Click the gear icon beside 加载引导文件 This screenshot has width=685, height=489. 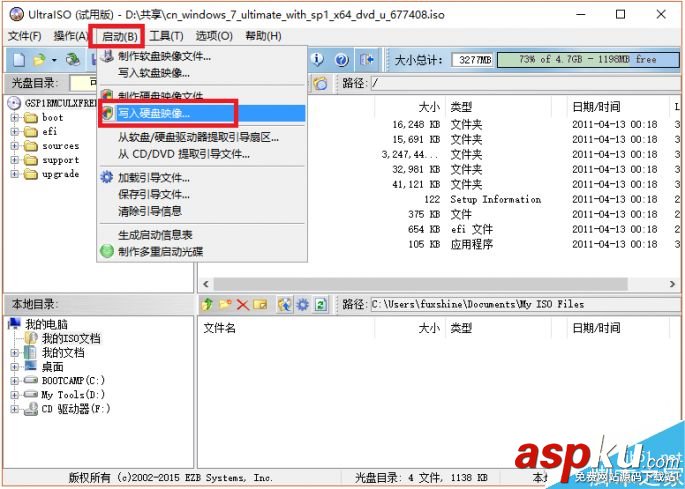tap(107, 178)
